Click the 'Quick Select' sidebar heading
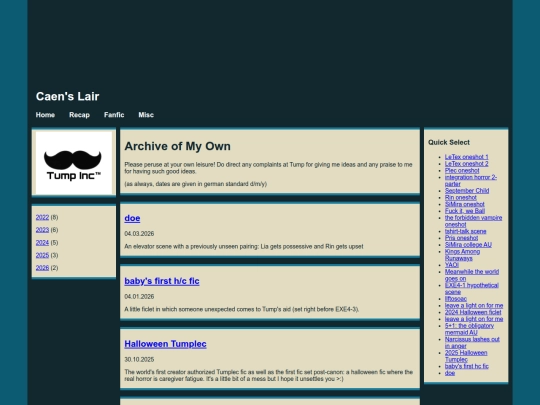Image resolution: width=540 pixels, height=405 pixels. click(x=449, y=142)
